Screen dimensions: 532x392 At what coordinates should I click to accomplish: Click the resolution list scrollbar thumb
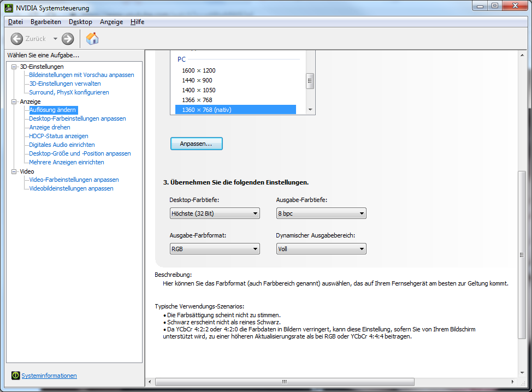[310, 81]
